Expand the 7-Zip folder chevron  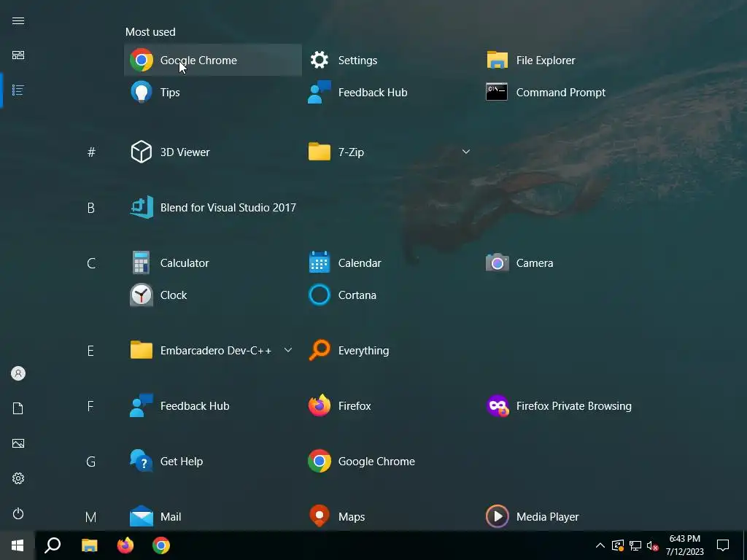[466, 152]
